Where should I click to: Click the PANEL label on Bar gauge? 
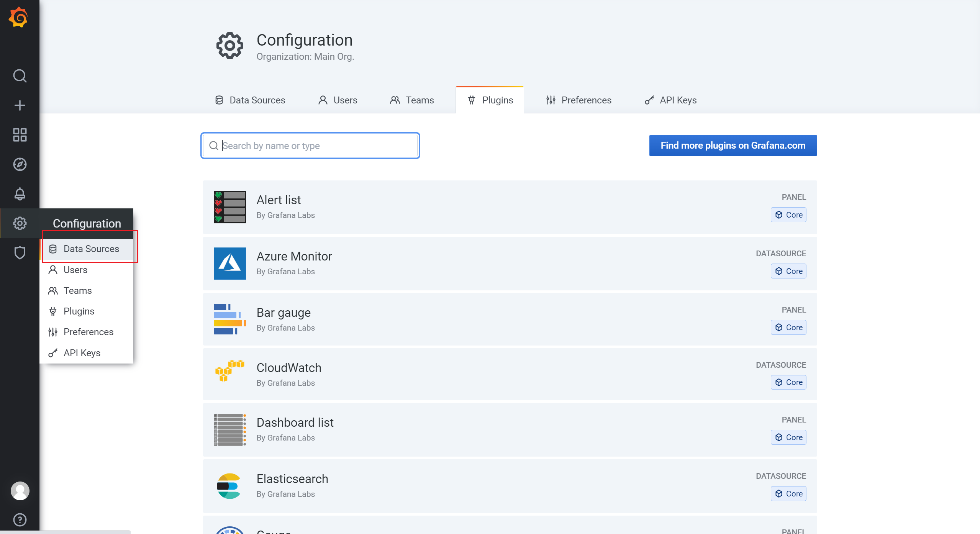[794, 310]
